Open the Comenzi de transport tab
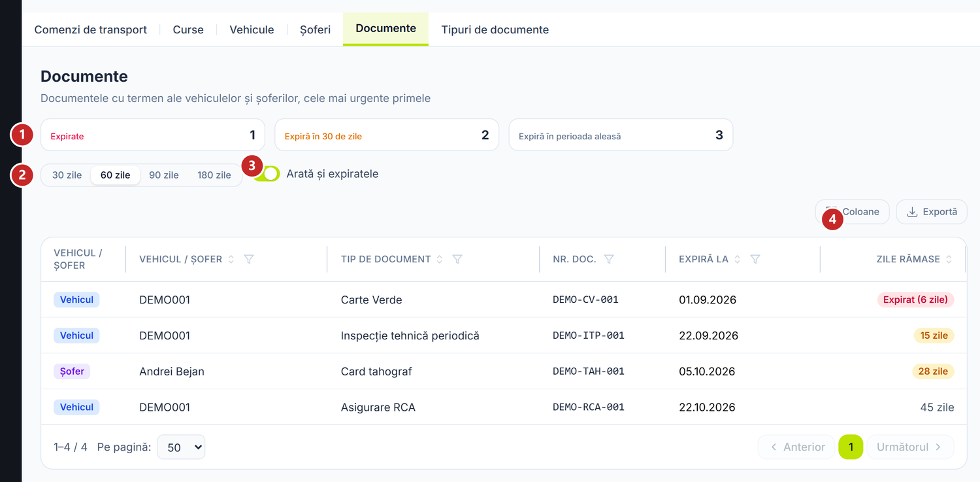980x482 pixels. (x=91, y=29)
